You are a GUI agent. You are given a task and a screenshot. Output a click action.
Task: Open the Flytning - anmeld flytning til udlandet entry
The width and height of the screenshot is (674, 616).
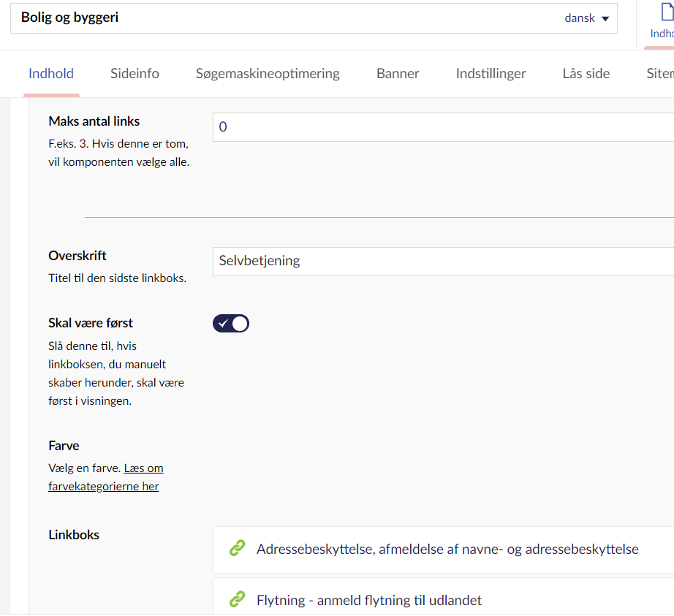(369, 600)
